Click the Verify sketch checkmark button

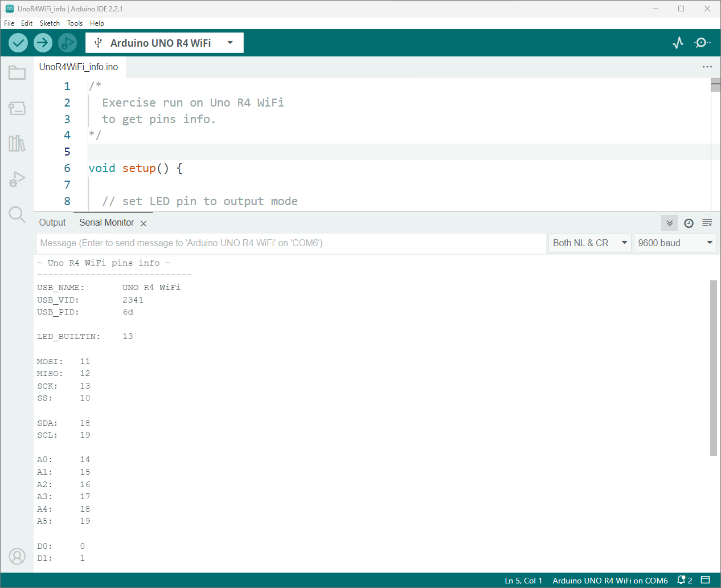click(18, 43)
